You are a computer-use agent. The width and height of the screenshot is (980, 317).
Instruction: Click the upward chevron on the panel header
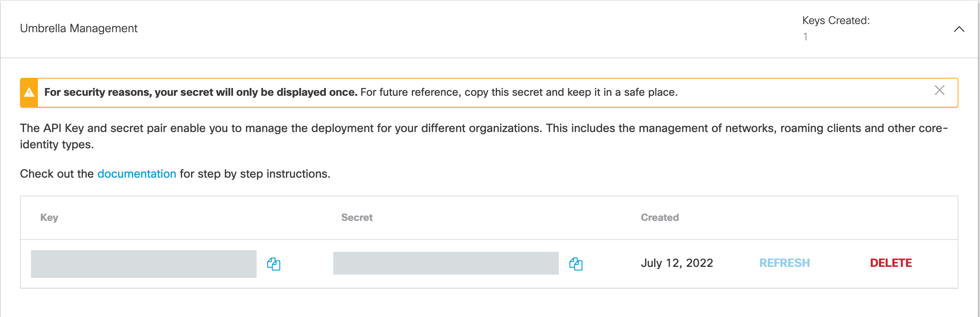[960, 29]
